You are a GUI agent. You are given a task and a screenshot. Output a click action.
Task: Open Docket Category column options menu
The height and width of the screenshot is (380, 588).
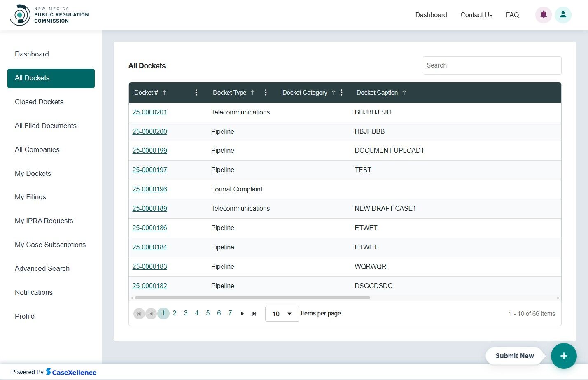click(341, 93)
